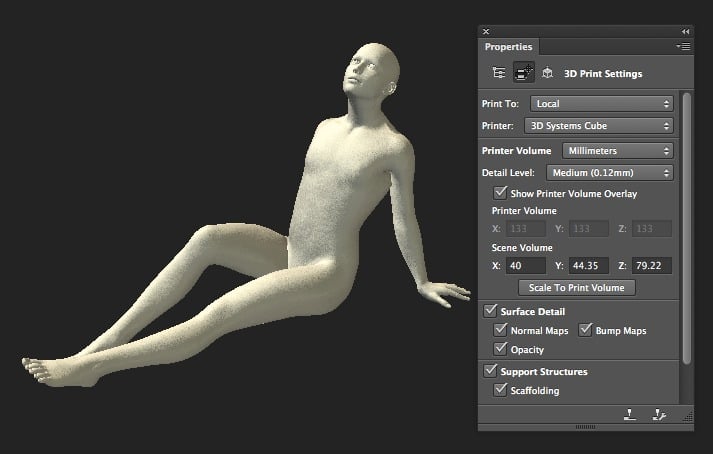Screen dimensions: 713x454
Task: Disable the Normal Maps checkbox
Action: (x=501, y=330)
